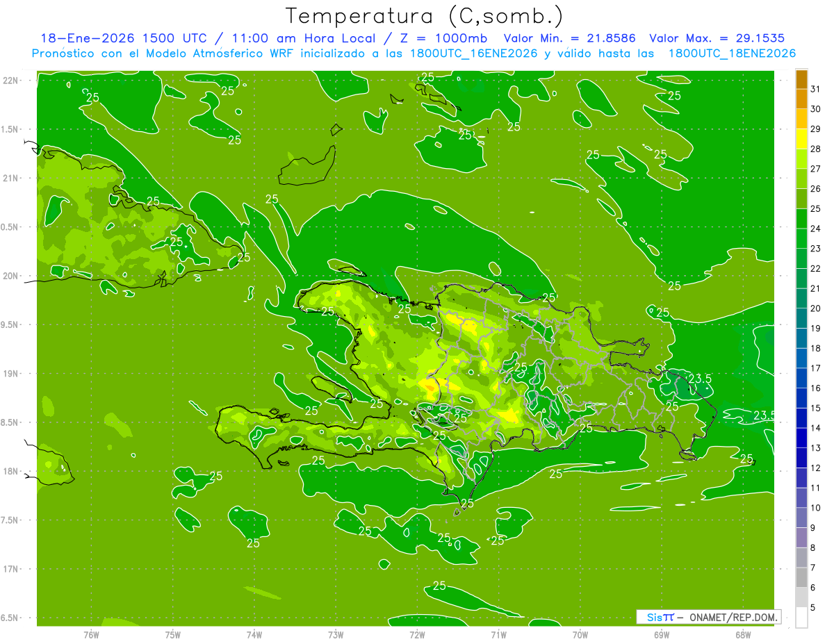Viewport: 834px width, 644px height.
Task: Click the brown swatch above 31
Action: coord(801,79)
